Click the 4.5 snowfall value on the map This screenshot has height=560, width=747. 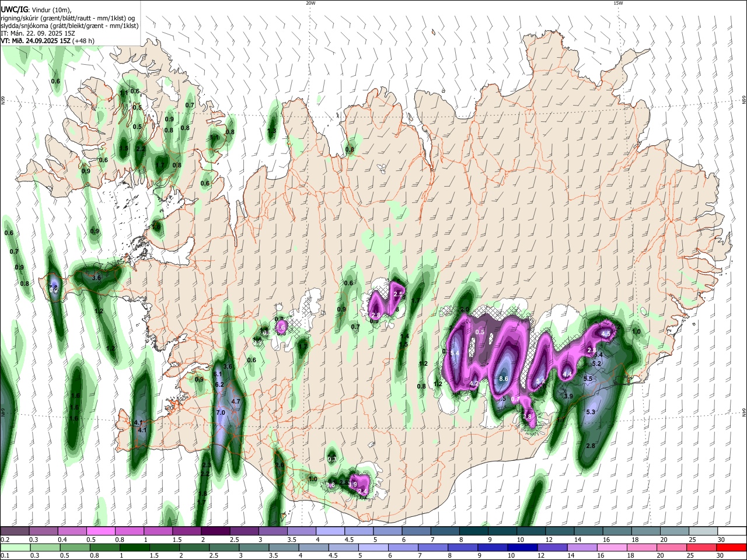(606, 334)
